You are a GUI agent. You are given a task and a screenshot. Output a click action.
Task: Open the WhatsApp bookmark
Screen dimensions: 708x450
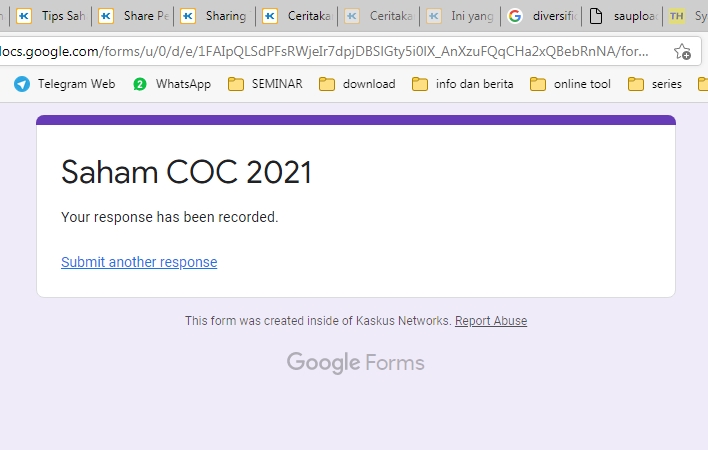click(x=172, y=84)
